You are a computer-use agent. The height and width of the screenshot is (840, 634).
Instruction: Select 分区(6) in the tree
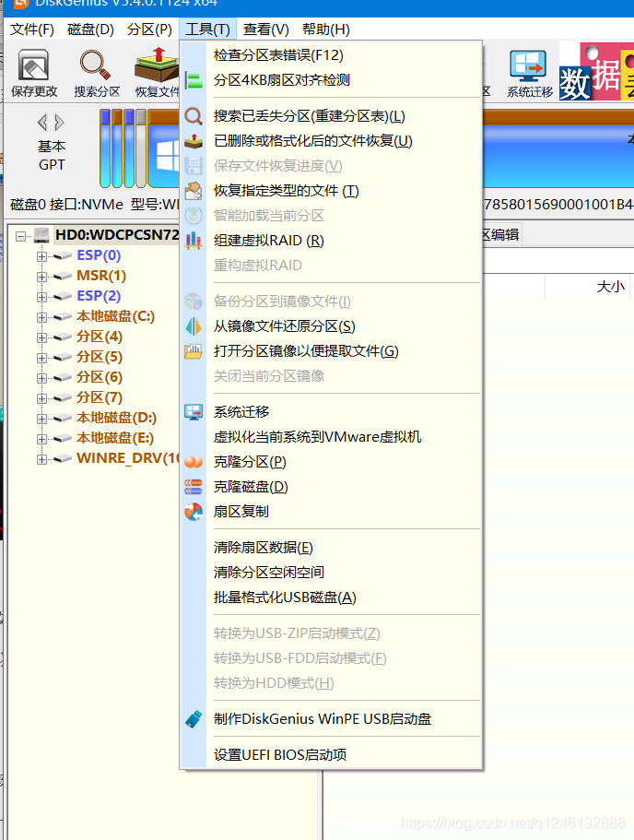click(x=100, y=377)
